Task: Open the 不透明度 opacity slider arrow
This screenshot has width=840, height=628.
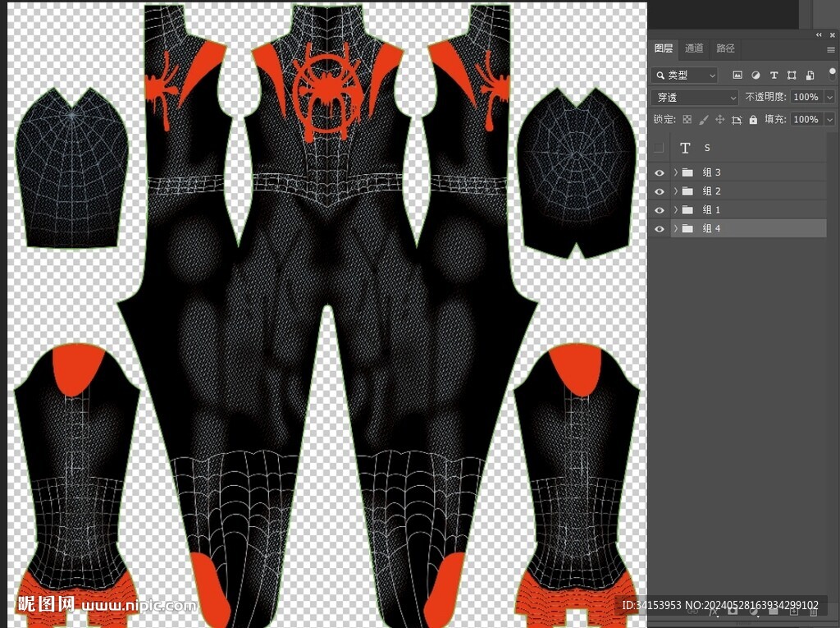Action: (x=830, y=97)
